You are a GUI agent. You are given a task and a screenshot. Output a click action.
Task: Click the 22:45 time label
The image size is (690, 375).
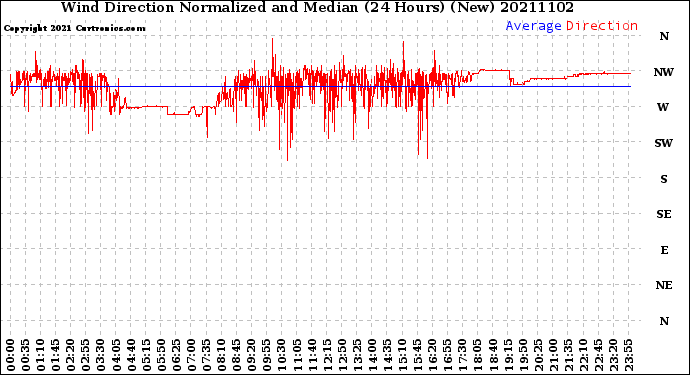pos(598,355)
